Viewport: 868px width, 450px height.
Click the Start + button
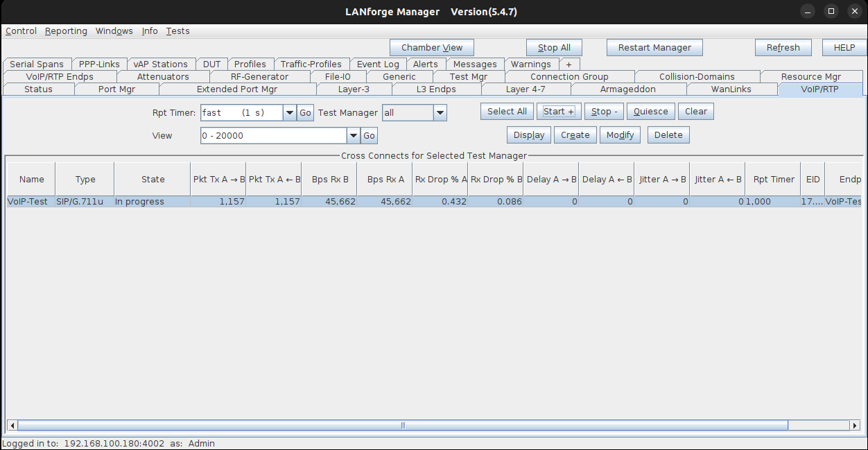pyautogui.click(x=559, y=112)
